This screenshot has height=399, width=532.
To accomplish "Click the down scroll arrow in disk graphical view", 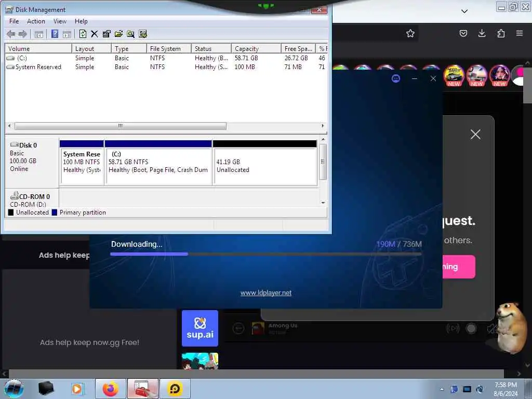I will click(x=323, y=203).
